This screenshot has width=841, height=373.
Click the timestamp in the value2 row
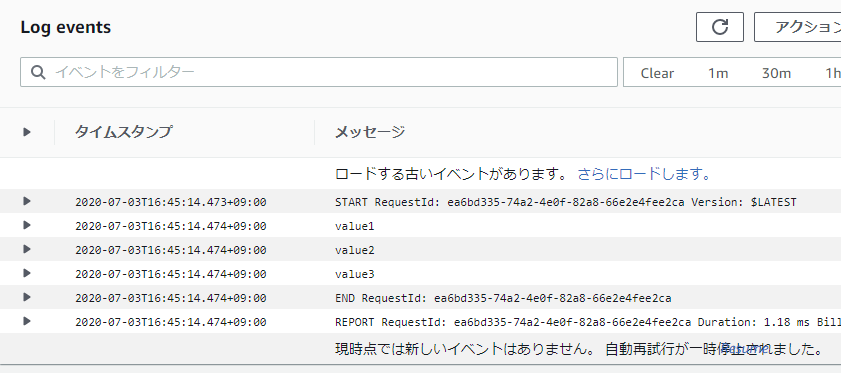pyautogui.click(x=171, y=251)
